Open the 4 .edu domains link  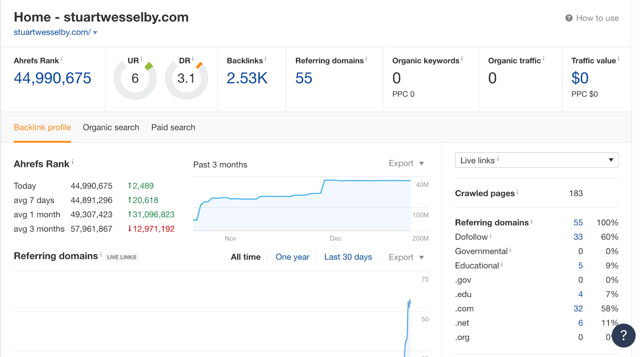coord(580,294)
